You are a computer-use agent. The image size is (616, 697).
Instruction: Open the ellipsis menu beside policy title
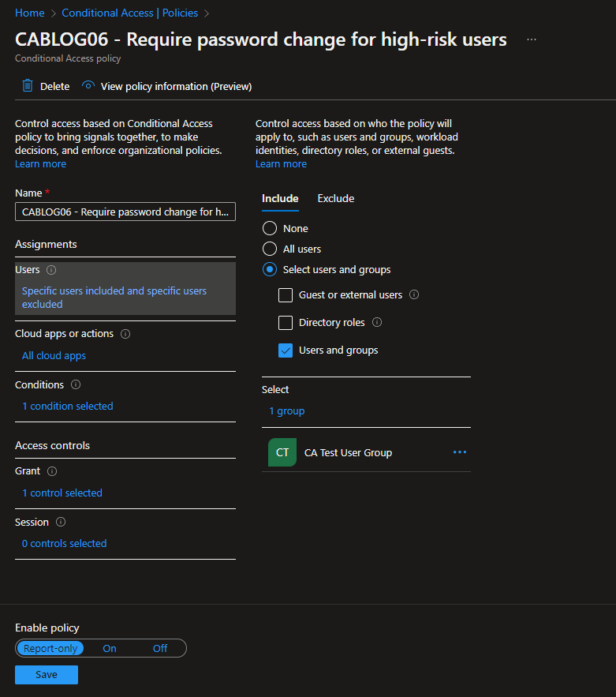point(532,39)
